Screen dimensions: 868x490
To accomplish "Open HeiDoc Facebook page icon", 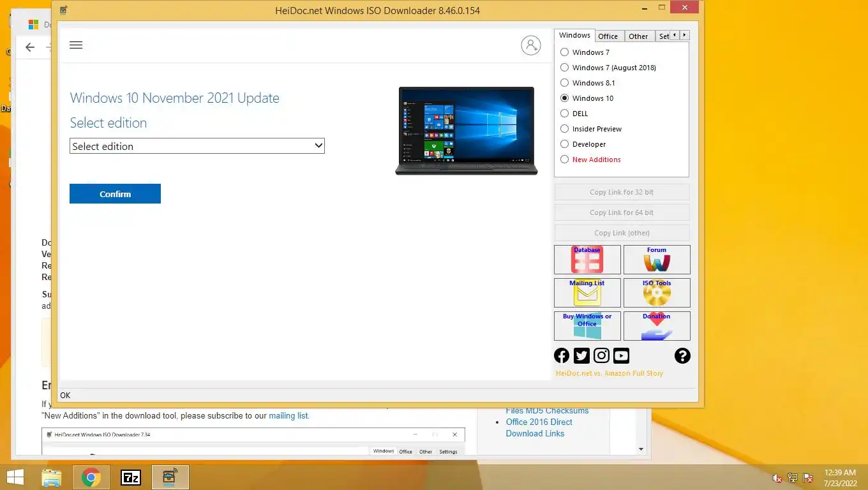I will pos(562,356).
